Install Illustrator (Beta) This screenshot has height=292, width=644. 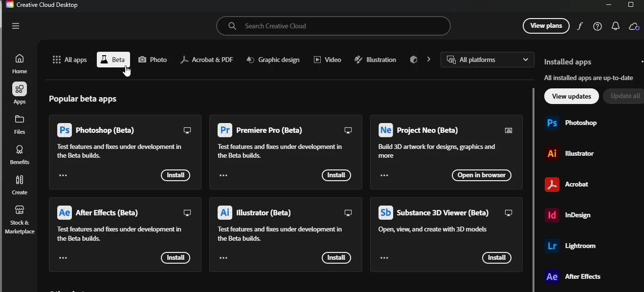[336, 258]
